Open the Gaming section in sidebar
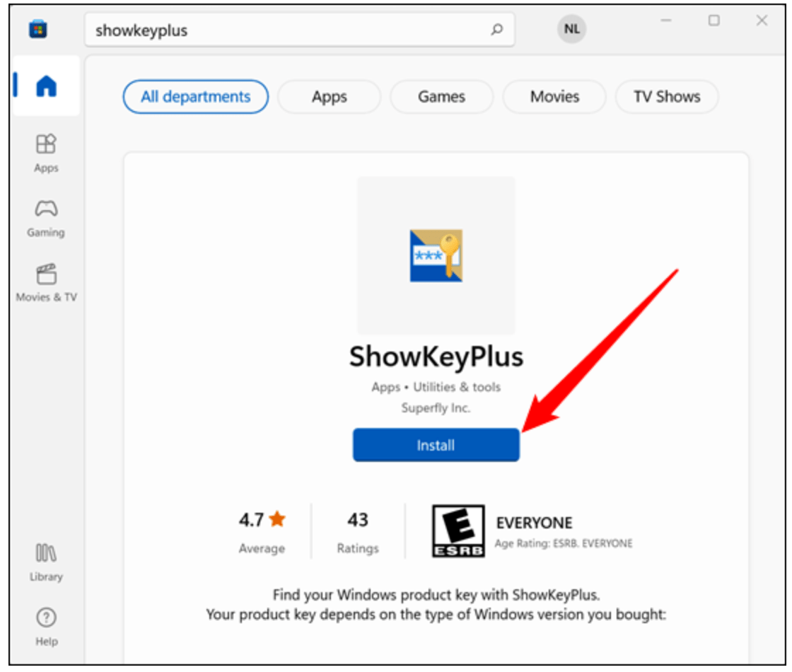792x672 pixels. click(x=46, y=219)
